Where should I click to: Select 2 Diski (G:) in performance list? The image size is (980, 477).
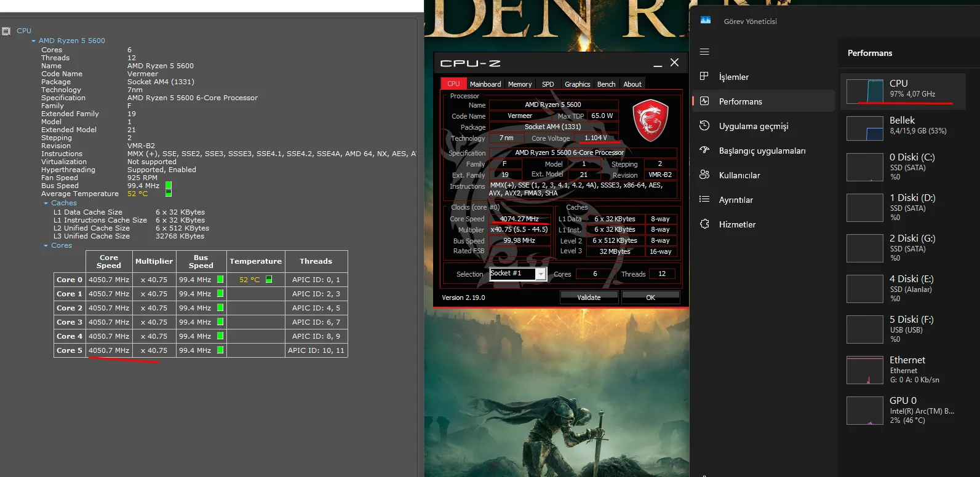click(x=903, y=248)
